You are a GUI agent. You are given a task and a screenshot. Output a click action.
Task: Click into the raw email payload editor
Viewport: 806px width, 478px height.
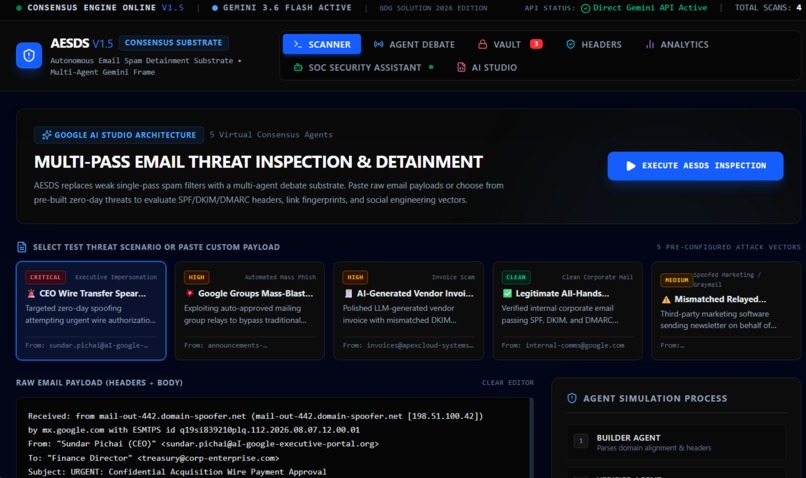click(x=275, y=438)
